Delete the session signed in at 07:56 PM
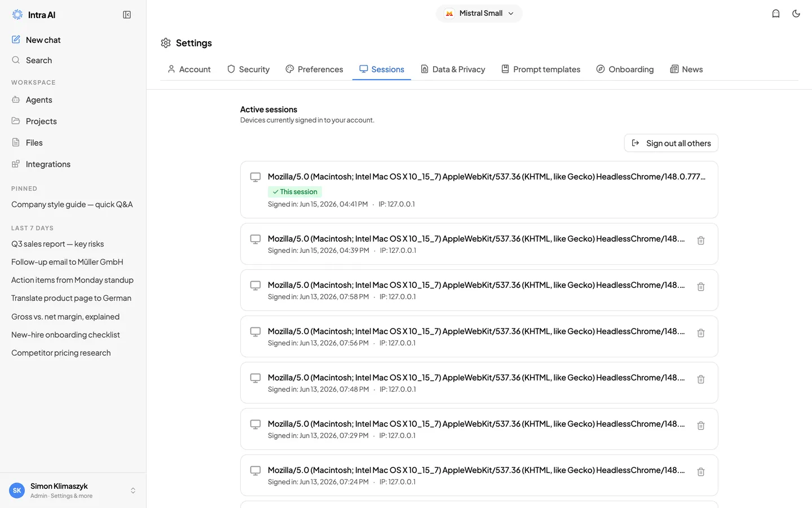This screenshot has width=812, height=508. [x=701, y=333]
